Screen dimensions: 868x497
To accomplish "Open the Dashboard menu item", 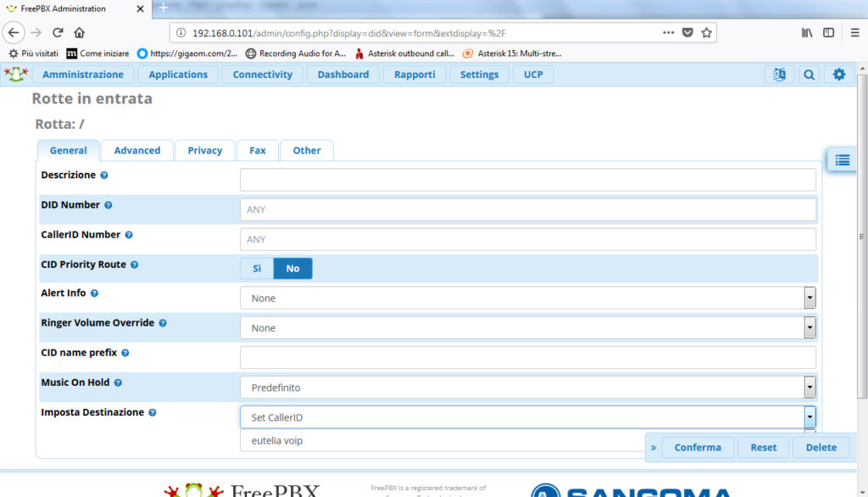I will (x=343, y=75).
